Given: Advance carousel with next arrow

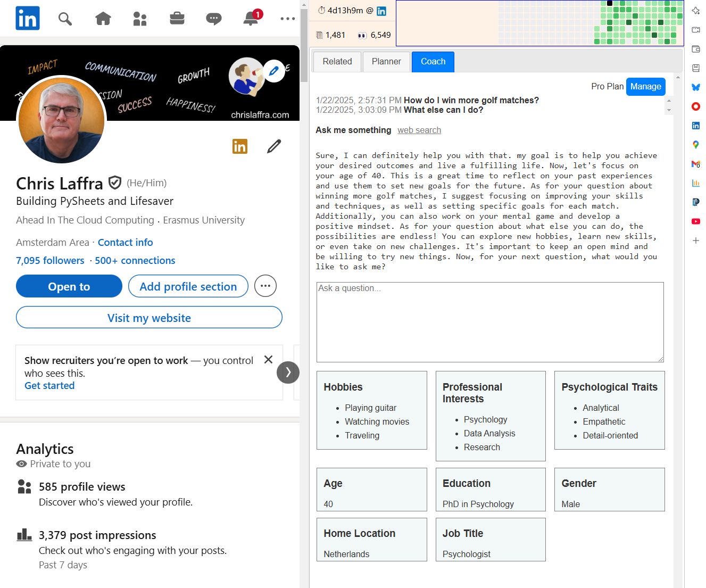Looking at the screenshot, I should [x=288, y=372].
